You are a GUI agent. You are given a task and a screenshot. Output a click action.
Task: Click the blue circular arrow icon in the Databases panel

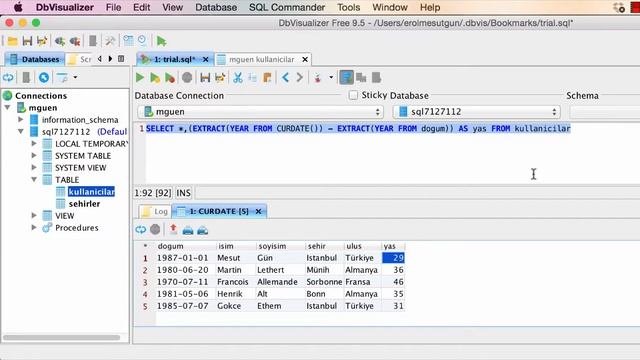tap(44, 77)
